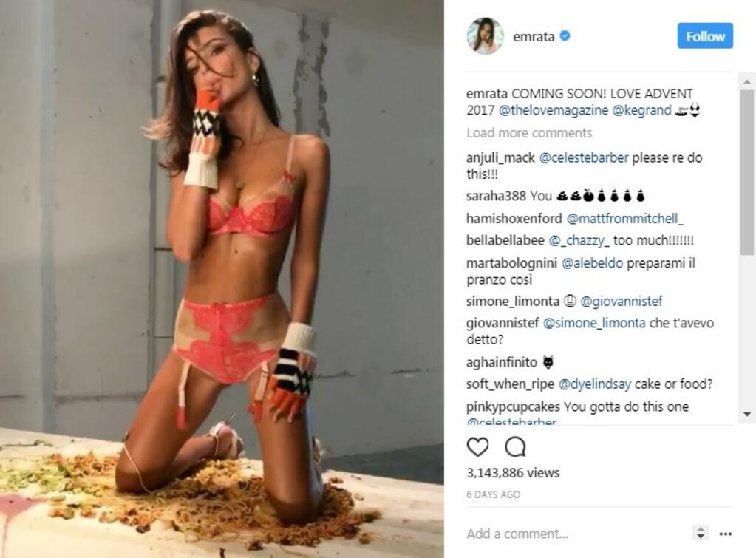
Task: Click the video post to play
Action: coord(222,279)
